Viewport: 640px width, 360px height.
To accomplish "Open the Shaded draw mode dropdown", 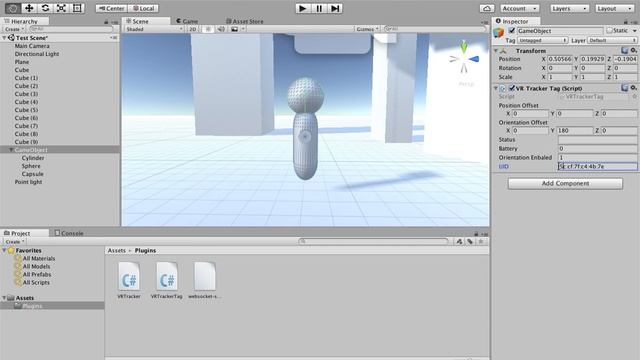I will coord(154,29).
